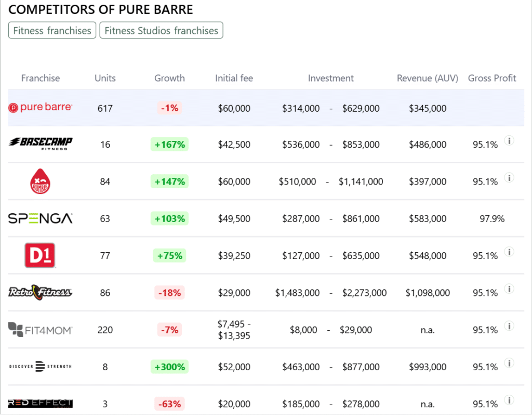The height and width of the screenshot is (415, 532).
Task: Select the $1,483,000 investment lower value
Action: point(297,293)
